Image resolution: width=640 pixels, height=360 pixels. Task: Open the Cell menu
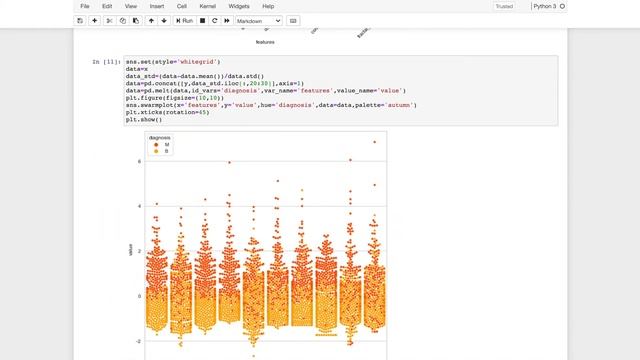point(182,6)
